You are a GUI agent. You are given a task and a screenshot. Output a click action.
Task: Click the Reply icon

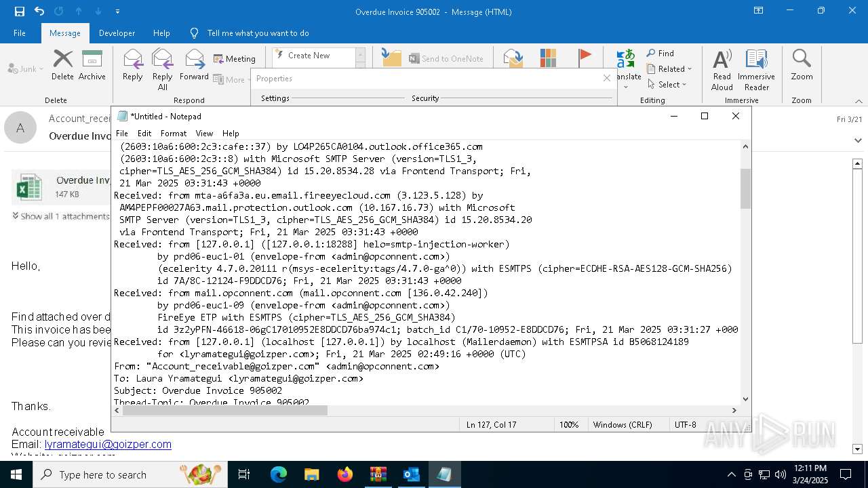click(x=133, y=65)
